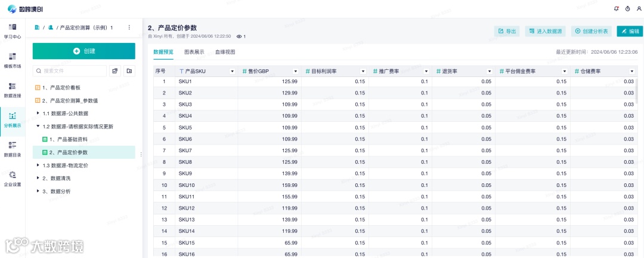Open dropdown on 仓储费率 column
The image size is (644, 258).
(x=632, y=72)
